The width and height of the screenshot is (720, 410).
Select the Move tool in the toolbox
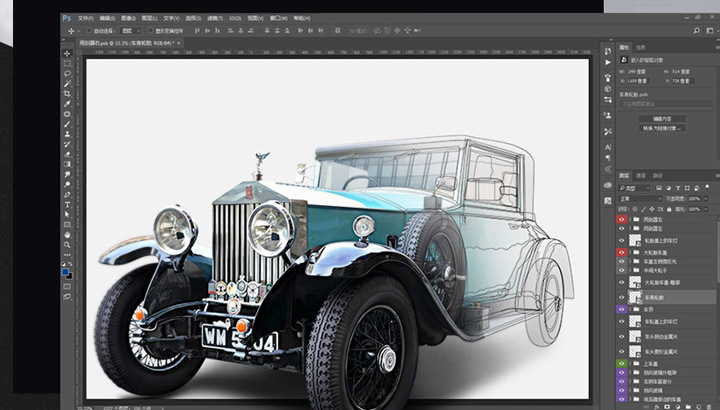pyautogui.click(x=67, y=53)
